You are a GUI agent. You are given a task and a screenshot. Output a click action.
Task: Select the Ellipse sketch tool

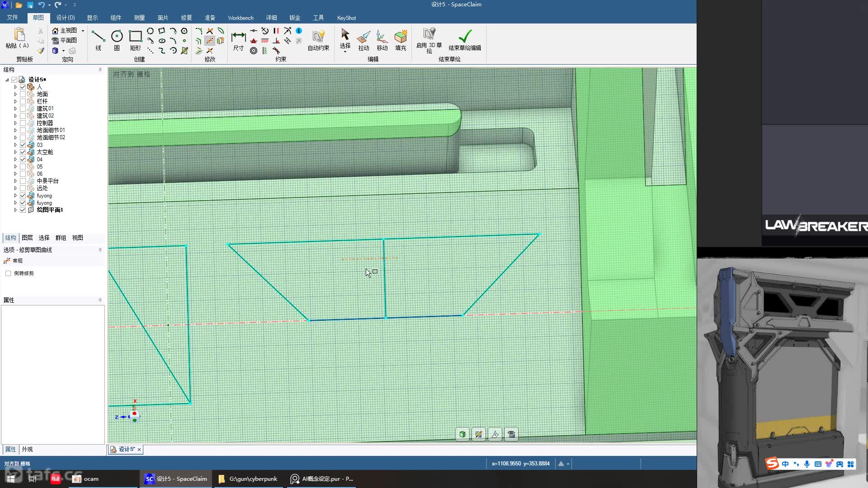click(x=162, y=41)
